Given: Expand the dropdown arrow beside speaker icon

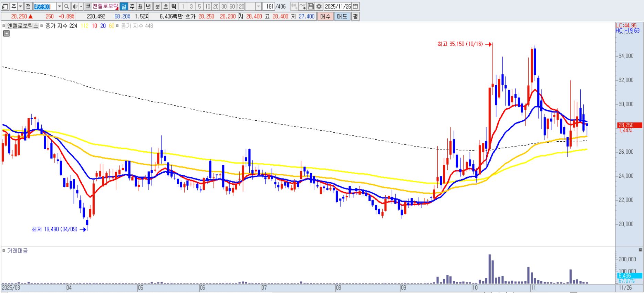Looking at the screenshot, I should [81, 7].
